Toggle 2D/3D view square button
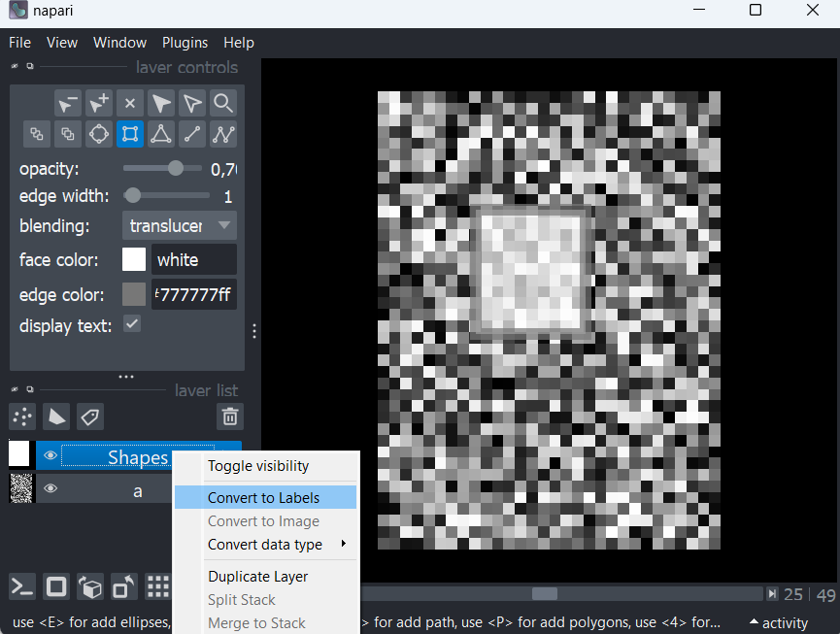 coord(56,586)
